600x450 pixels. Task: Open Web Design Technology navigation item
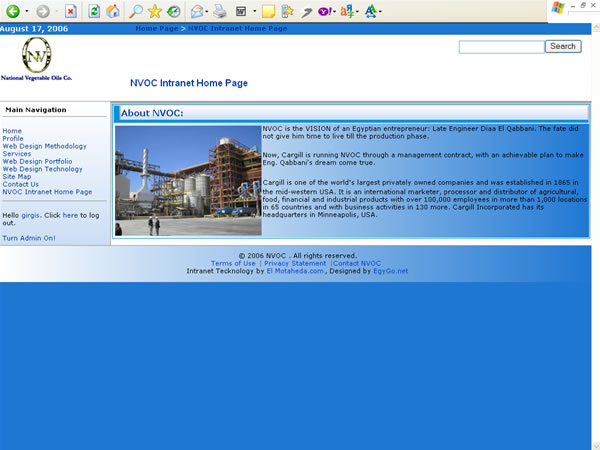tap(42, 169)
